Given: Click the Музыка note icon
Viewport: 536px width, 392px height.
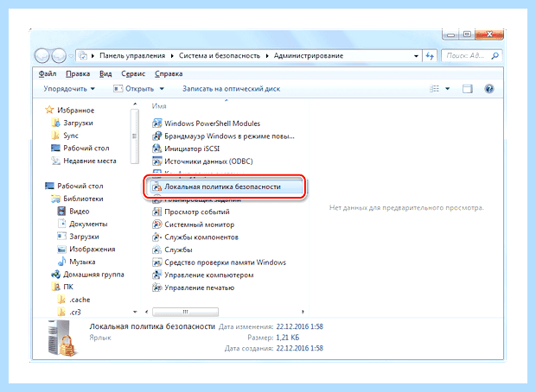Looking at the screenshot, I should tap(61, 262).
